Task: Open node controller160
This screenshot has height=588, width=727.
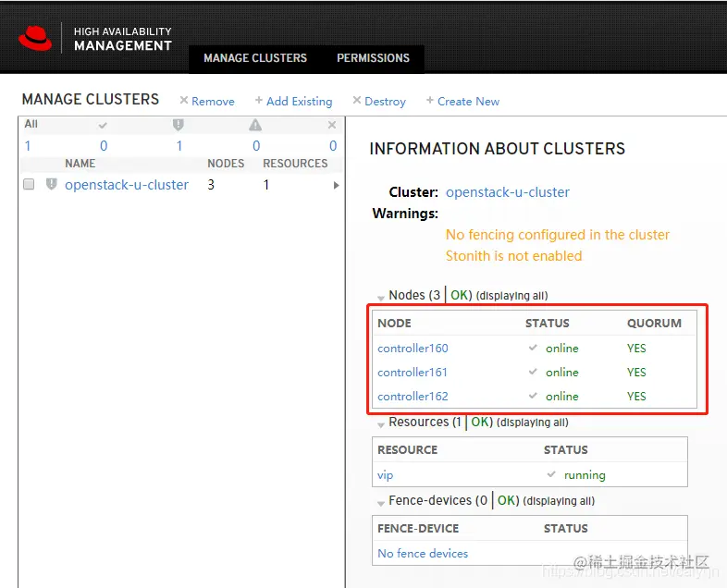Action: pyautogui.click(x=413, y=349)
